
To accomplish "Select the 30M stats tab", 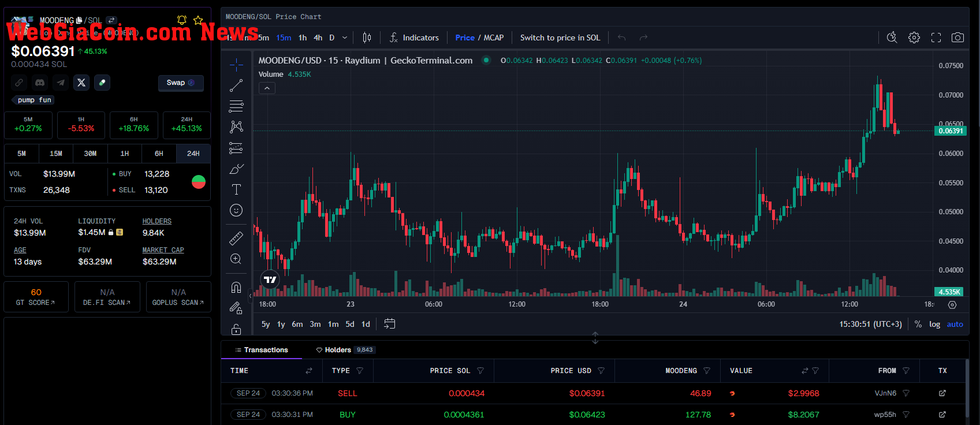I will tap(90, 154).
